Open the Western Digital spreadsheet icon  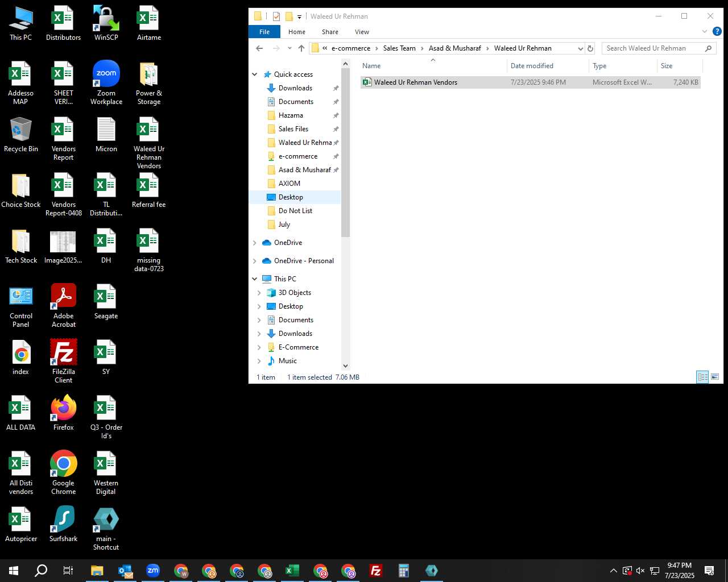point(106,473)
